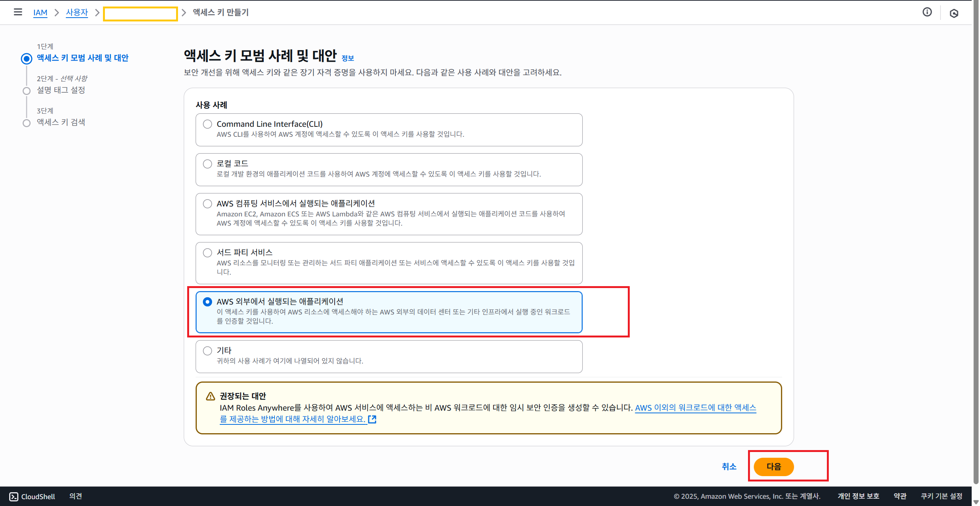
Task: Click the 취소 cancel link
Action: tap(729, 467)
